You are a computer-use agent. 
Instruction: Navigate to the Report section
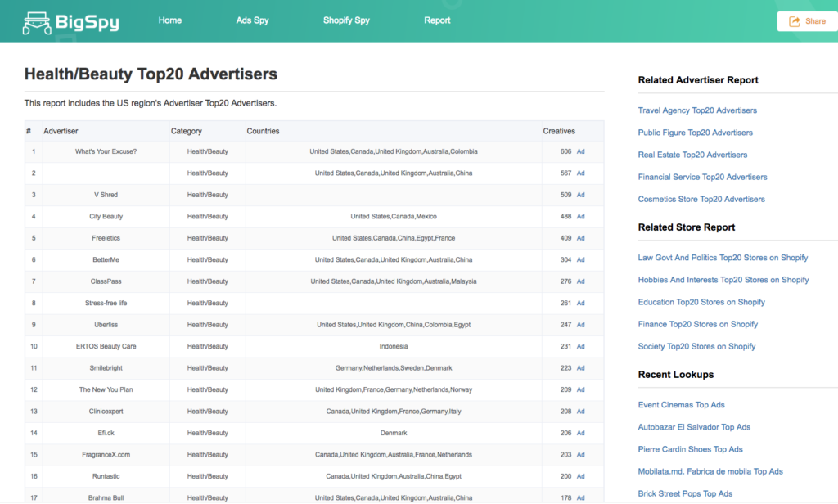[x=437, y=20]
